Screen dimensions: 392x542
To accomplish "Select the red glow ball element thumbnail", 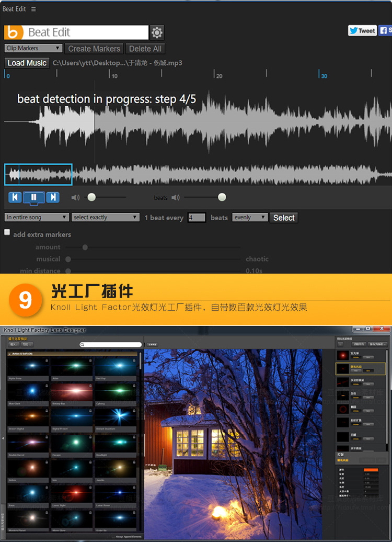I will click(x=343, y=355).
